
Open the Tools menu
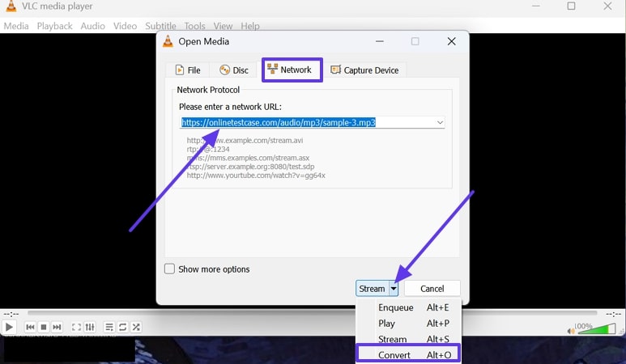(x=194, y=26)
